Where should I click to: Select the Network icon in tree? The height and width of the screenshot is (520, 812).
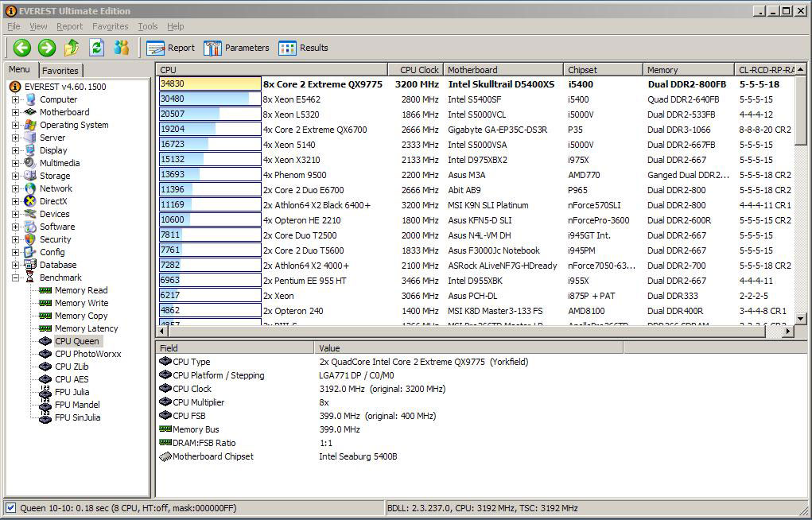pyautogui.click(x=30, y=188)
